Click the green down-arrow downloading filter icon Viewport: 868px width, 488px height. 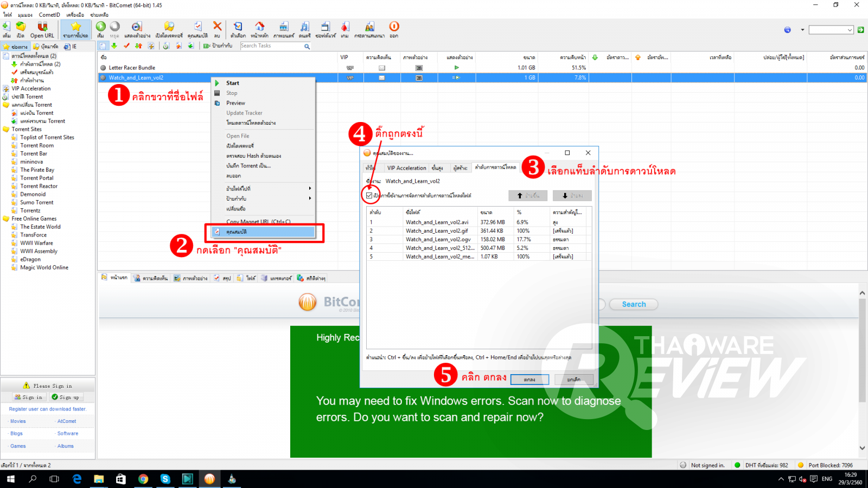pos(114,46)
